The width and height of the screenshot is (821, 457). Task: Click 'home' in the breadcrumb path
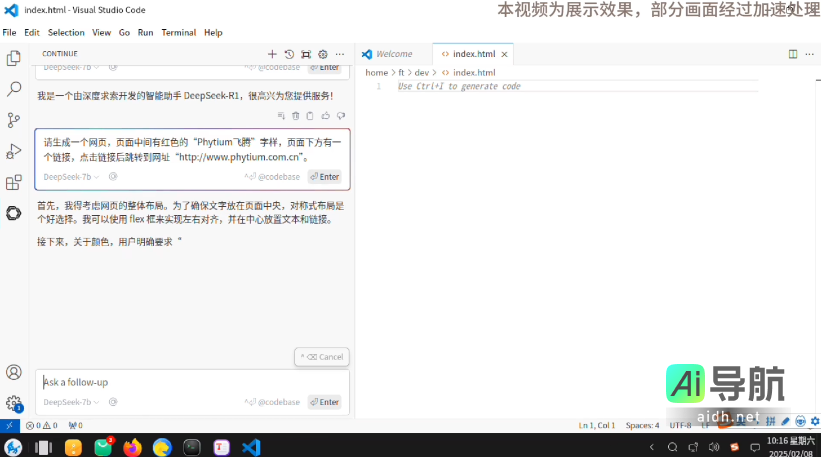point(376,73)
